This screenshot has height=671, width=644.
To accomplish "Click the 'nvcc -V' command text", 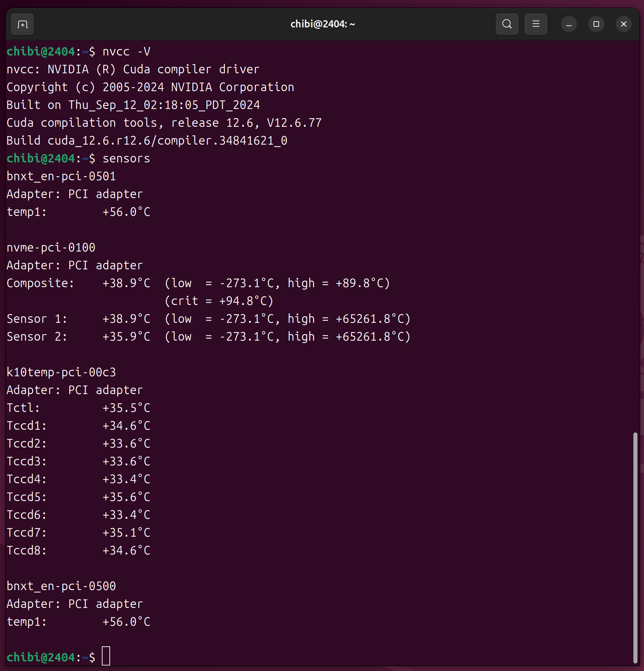I will [126, 52].
